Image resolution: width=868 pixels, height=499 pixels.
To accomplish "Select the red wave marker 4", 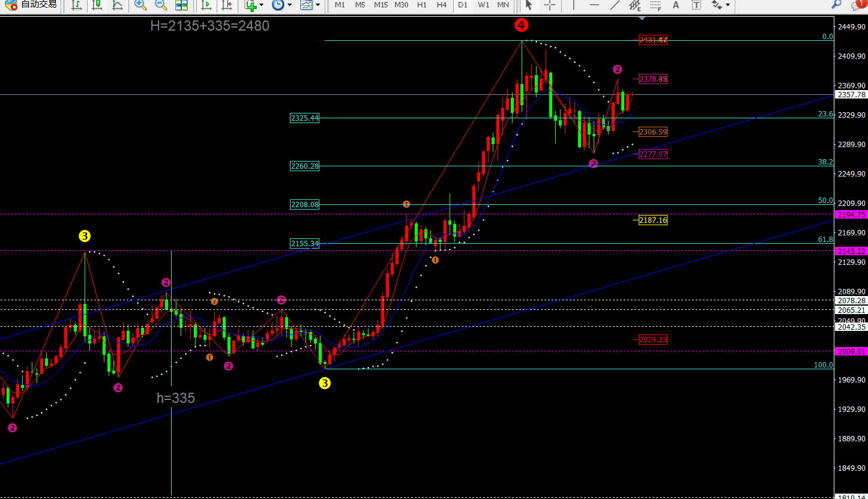I will (522, 25).
